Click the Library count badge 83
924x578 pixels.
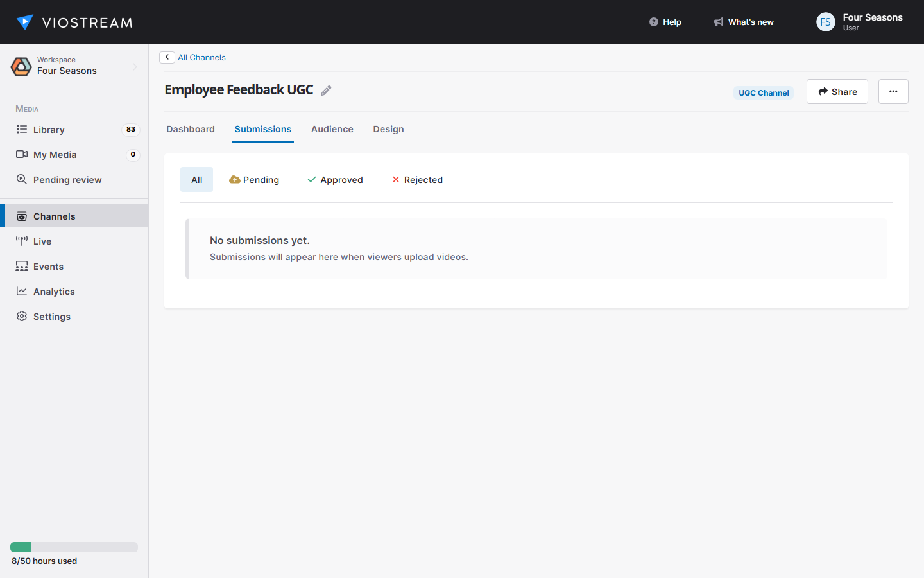pos(131,129)
